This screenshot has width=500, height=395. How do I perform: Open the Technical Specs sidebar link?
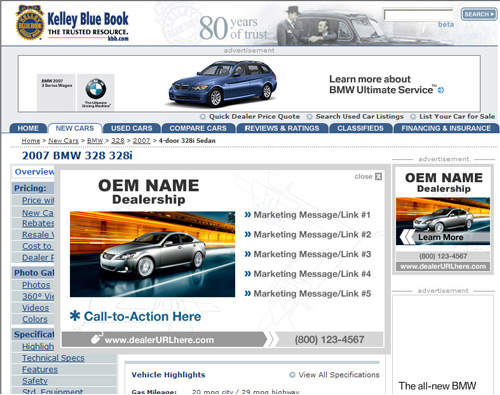coord(53,358)
